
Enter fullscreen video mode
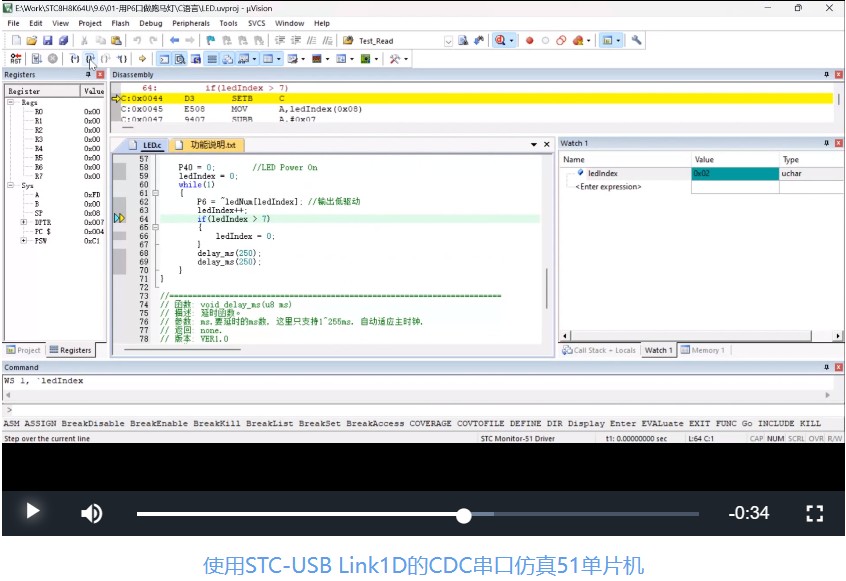click(815, 513)
